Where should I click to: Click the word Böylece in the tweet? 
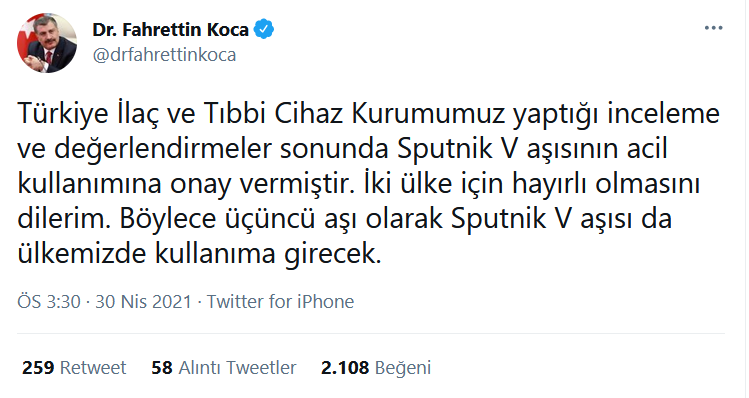[x=168, y=219]
